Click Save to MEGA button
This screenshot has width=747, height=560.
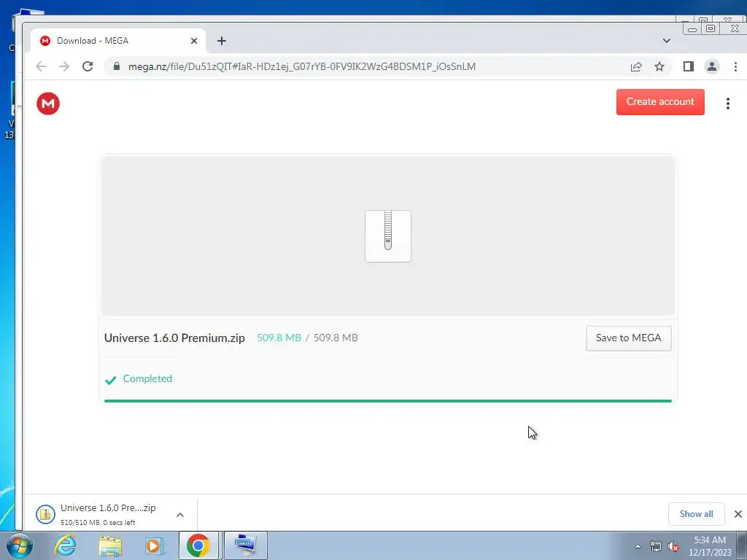click(x=628, y=338)
